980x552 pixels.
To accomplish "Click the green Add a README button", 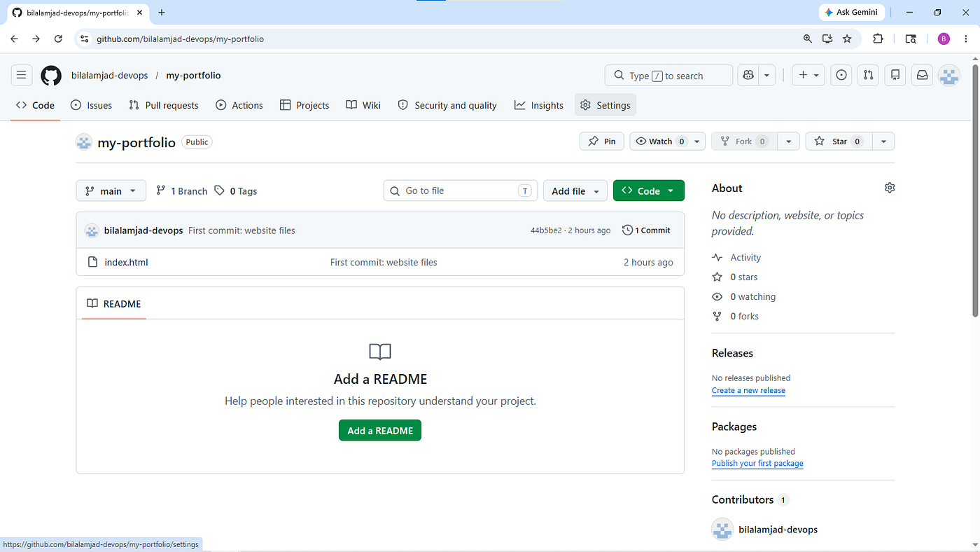I will (x=380, y=430).
